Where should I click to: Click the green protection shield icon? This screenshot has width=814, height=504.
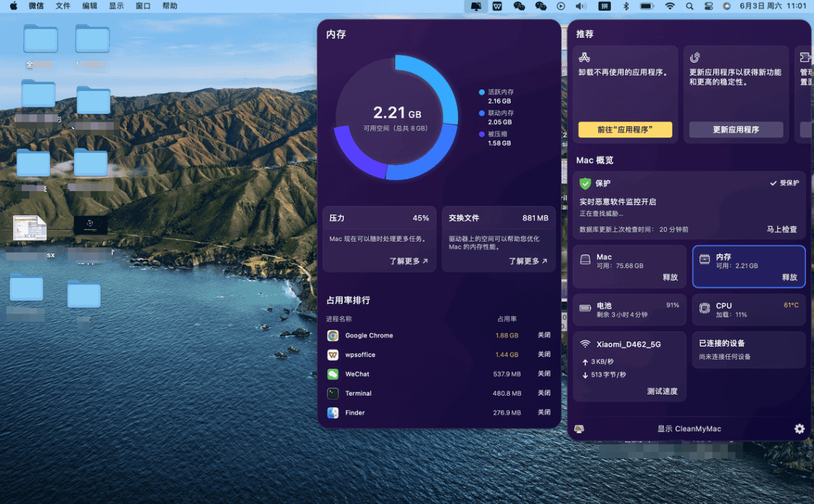point(585,183)
